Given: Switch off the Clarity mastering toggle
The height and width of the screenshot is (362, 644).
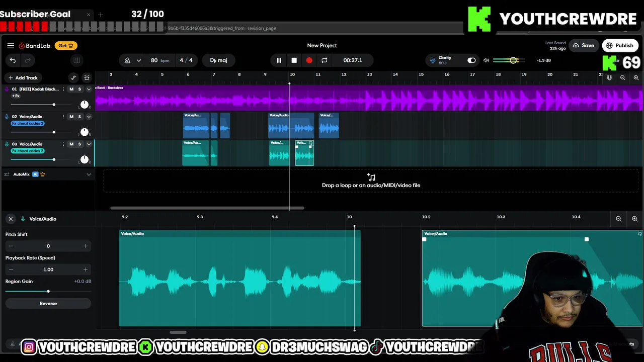Looking at the screenshot, I should click(471, 60).
